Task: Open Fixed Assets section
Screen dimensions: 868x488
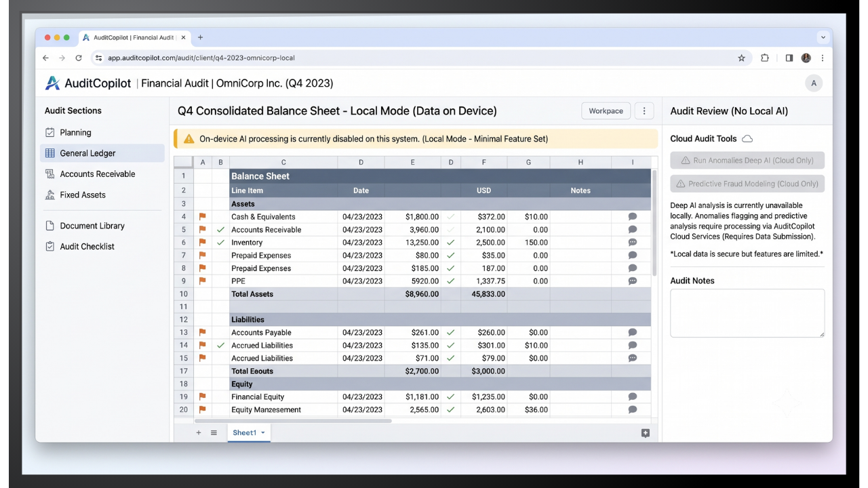Action: coord(103,195)
